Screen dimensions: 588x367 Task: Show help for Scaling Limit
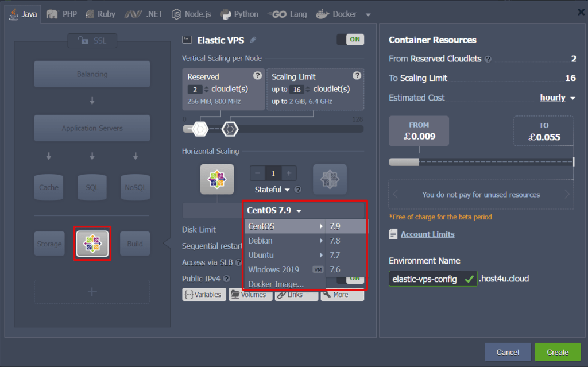(x=357, y=75)
